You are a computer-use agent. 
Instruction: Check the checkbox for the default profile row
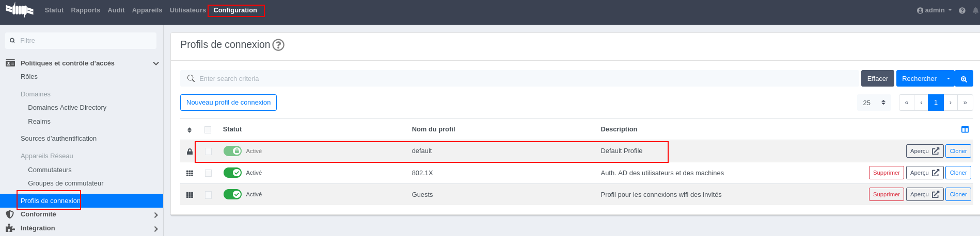pyautogui.click(x=208, y=151)
